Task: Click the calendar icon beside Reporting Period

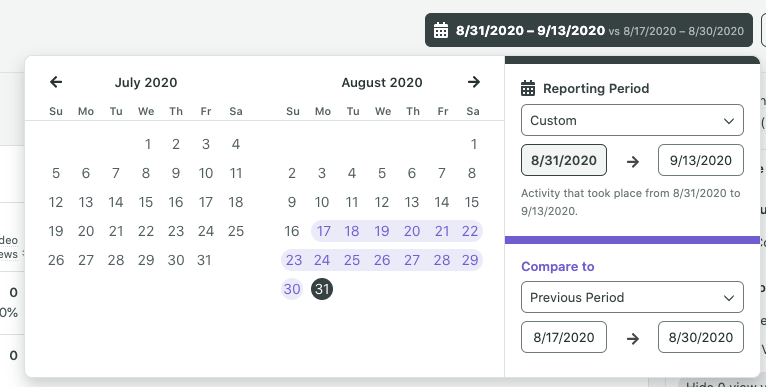Action: coord(528,88)
